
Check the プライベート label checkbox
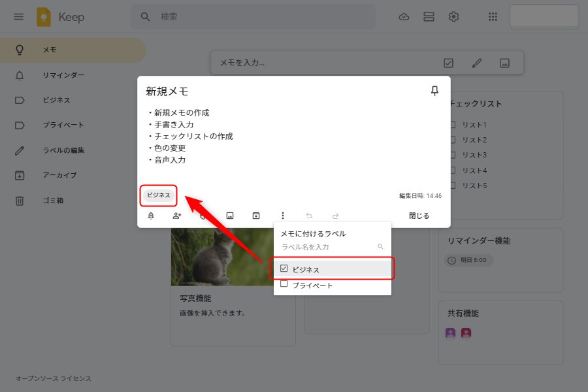pos(284,284)
